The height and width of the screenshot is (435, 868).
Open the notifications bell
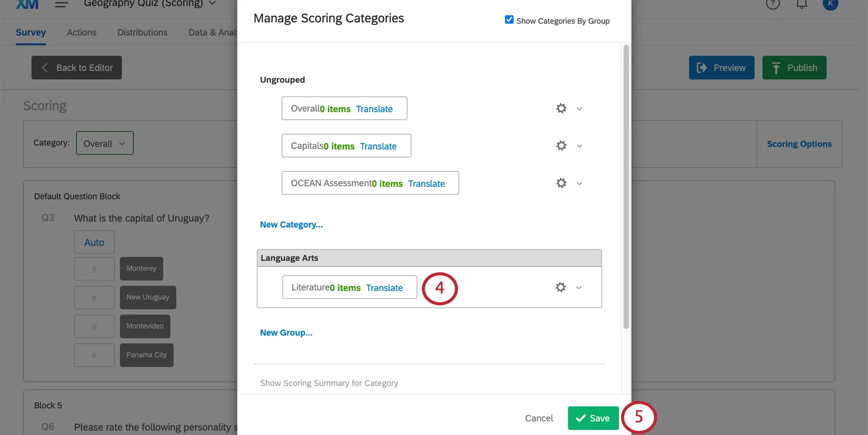(x=802, y=4)
